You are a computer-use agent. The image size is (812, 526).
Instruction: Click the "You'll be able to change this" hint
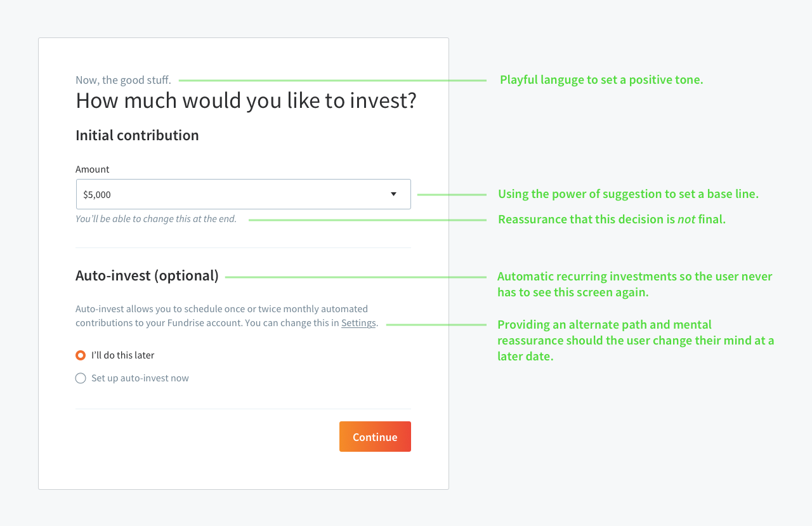(x=156, y=219)
